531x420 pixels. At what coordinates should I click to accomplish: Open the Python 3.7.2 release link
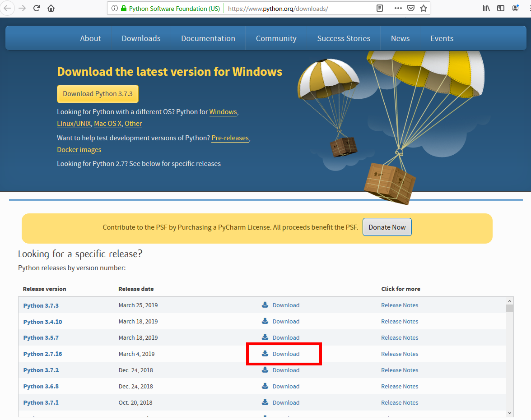41,370
